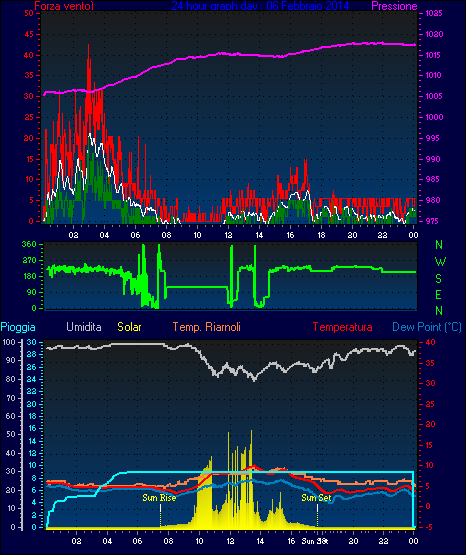
Task: Click 14 on the cyan rain axis
Action: pyautogui.click(x=32, y=441)
